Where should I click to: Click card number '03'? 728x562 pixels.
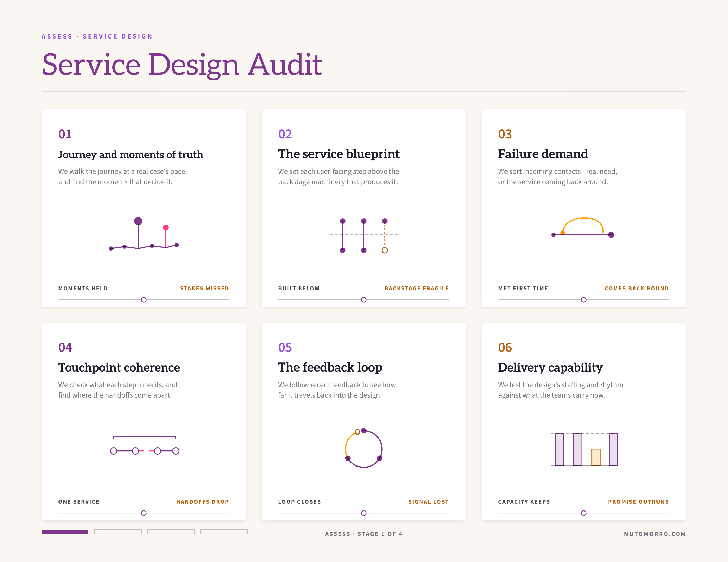505,134
